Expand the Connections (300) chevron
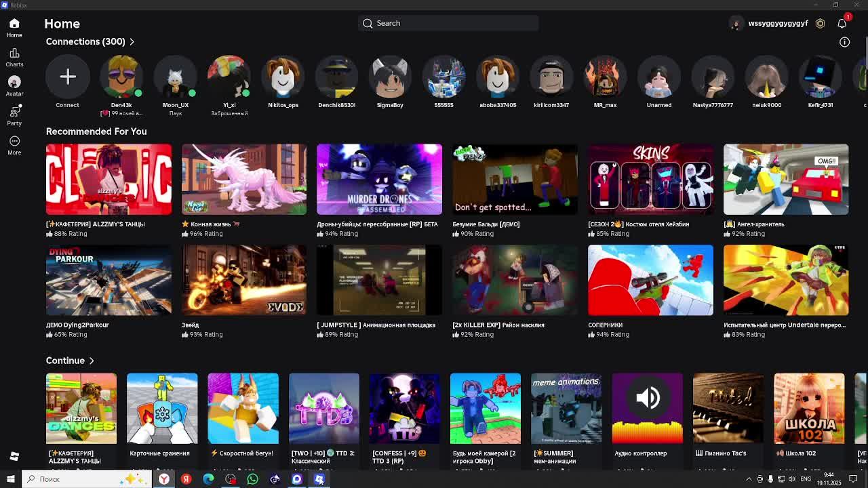 click(x=132, y=42)
